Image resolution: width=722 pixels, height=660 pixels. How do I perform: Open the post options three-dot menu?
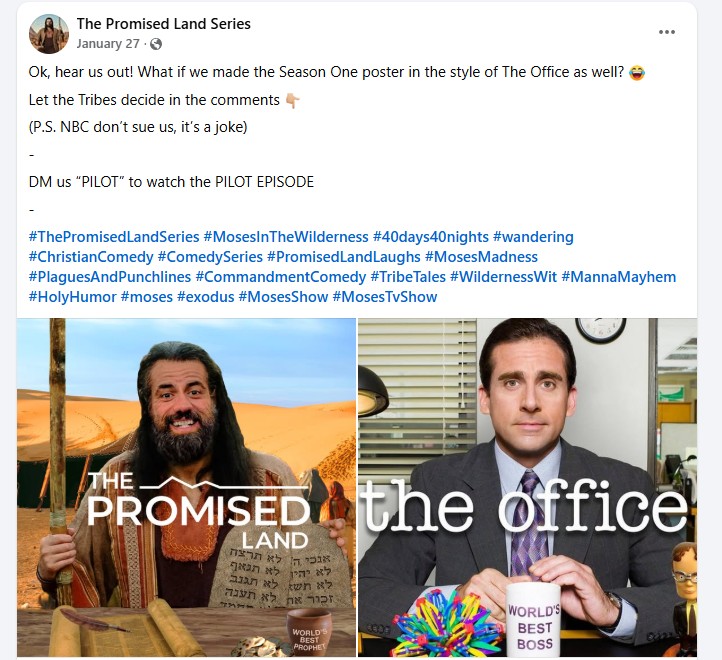[x=666, y=32]
